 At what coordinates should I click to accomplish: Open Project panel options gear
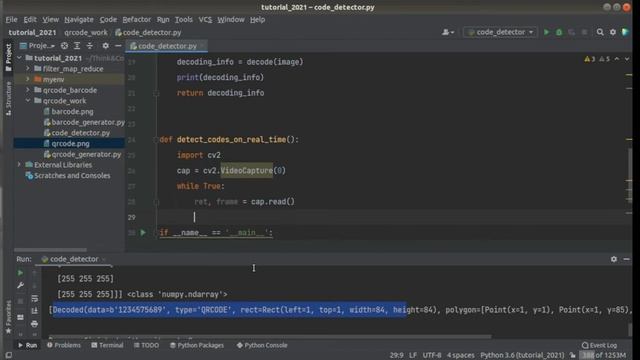click(105, 46)
